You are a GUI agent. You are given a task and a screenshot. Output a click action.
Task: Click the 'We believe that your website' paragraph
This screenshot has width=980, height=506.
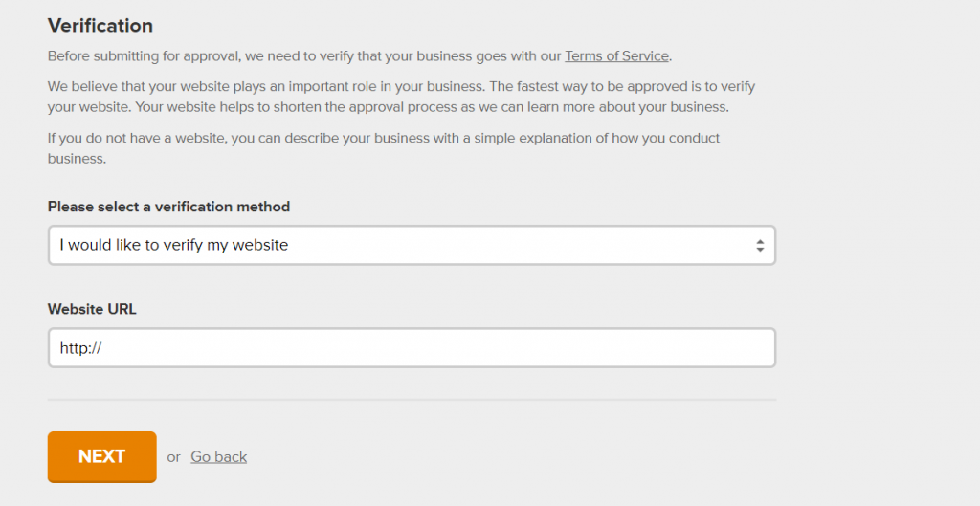(401, 97)
